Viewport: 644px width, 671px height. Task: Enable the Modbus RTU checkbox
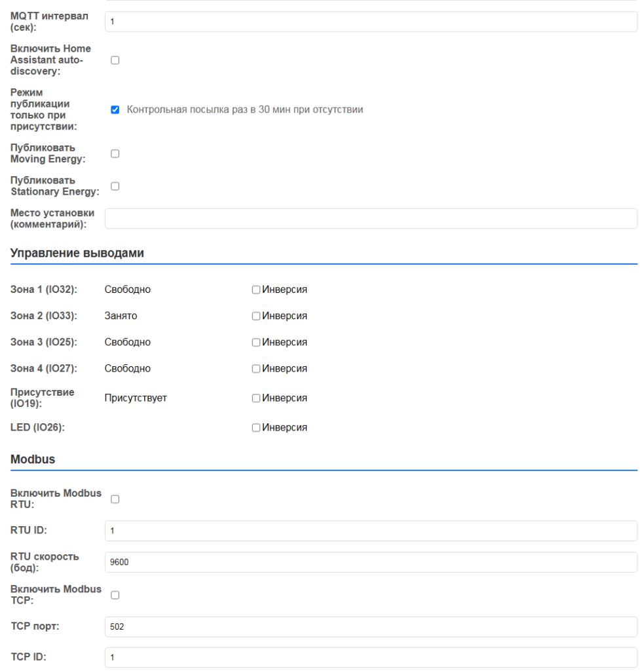click(115, 499)
